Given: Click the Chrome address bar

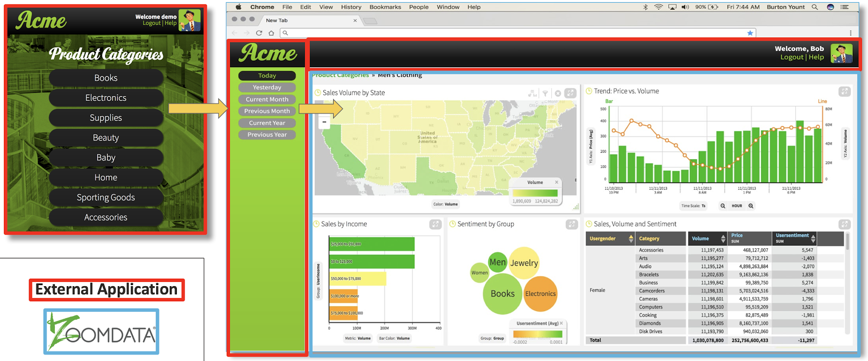Looking at the screenshot, I should click(518, 33).
